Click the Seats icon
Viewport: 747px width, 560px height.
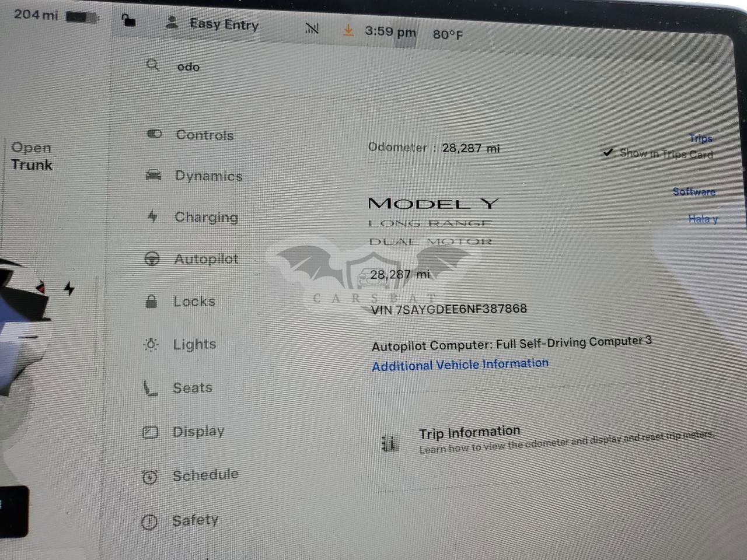pos(151,388)
